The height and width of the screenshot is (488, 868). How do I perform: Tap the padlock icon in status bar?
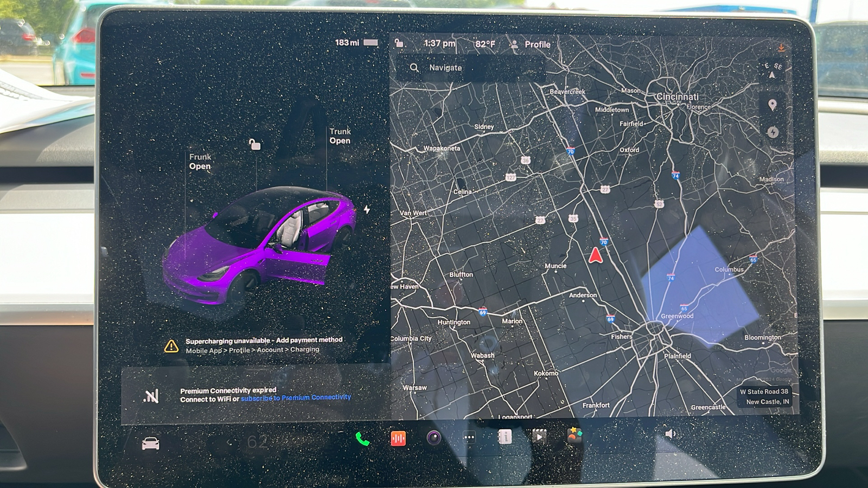click(x=399, y=43)
